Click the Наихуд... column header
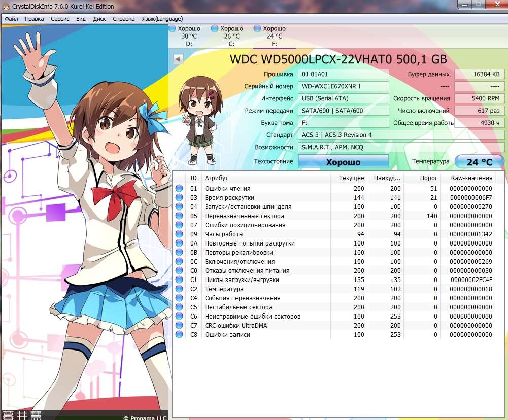The height and width of the screenshot is (420, 508). coord(385,178)
